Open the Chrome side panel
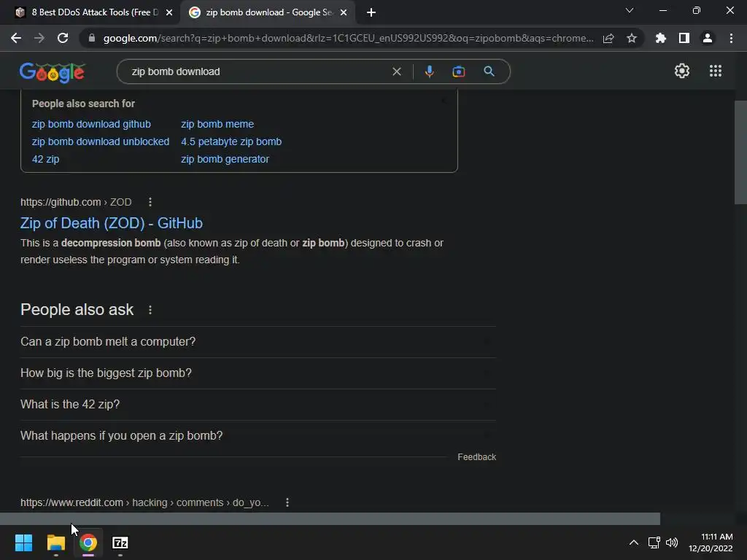747x560 pixels. pyautogui.click(x=684, y=38)
